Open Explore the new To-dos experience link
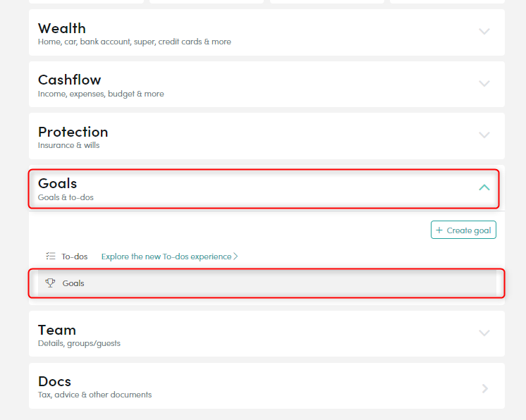Viewport: 526px width, 420px height. pyautogui.click(x=166, y=257)
